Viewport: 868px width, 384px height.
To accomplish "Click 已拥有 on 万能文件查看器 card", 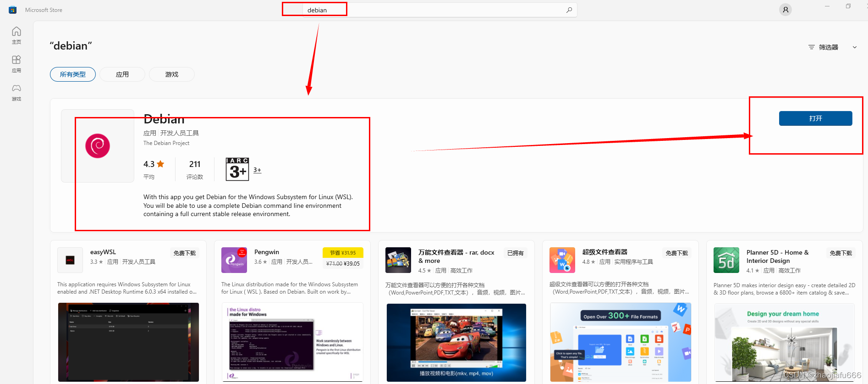I will [516, 253].
